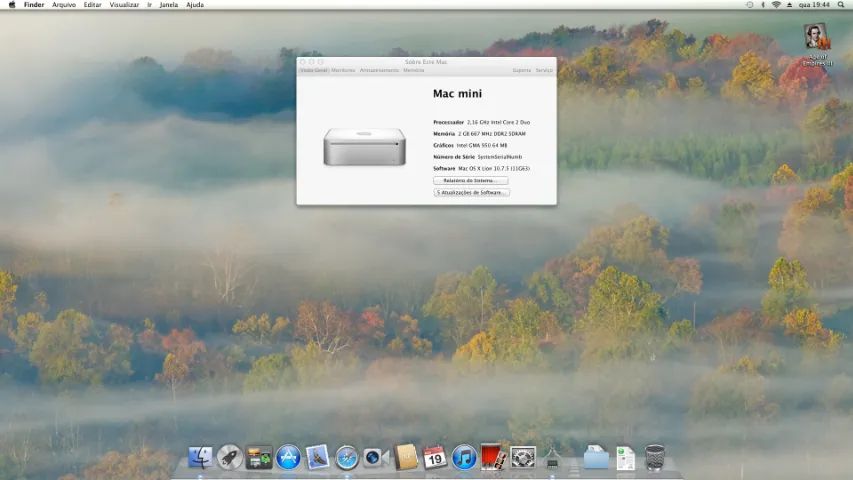Open Spotlight search magnifier

[x=840, y=4]
